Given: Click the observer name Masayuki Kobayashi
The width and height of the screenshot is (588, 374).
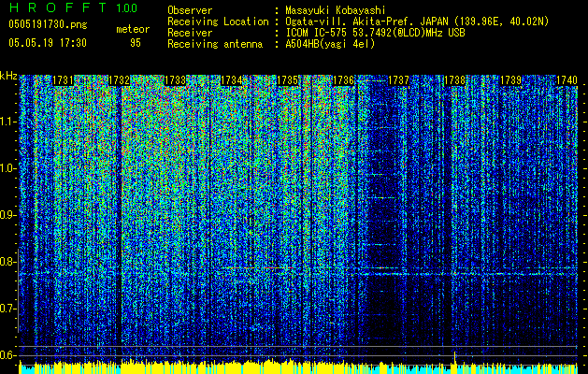Looking at the screenshot, I should tap(336, 11).
